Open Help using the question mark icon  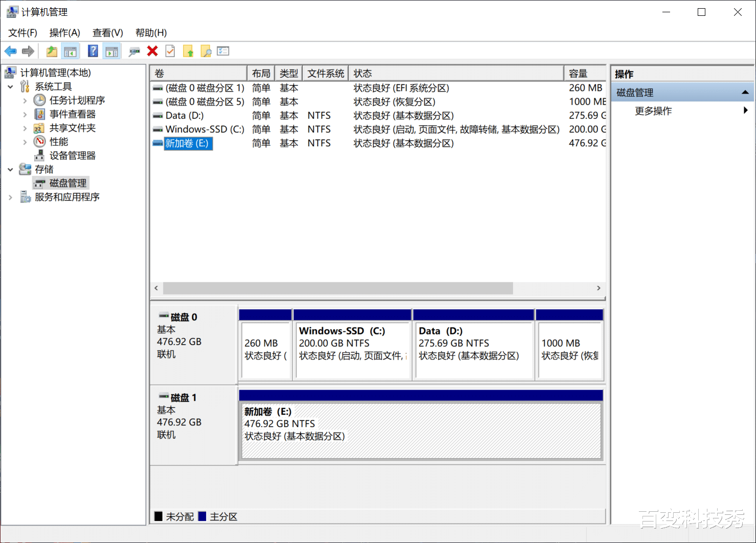(93, 51)
